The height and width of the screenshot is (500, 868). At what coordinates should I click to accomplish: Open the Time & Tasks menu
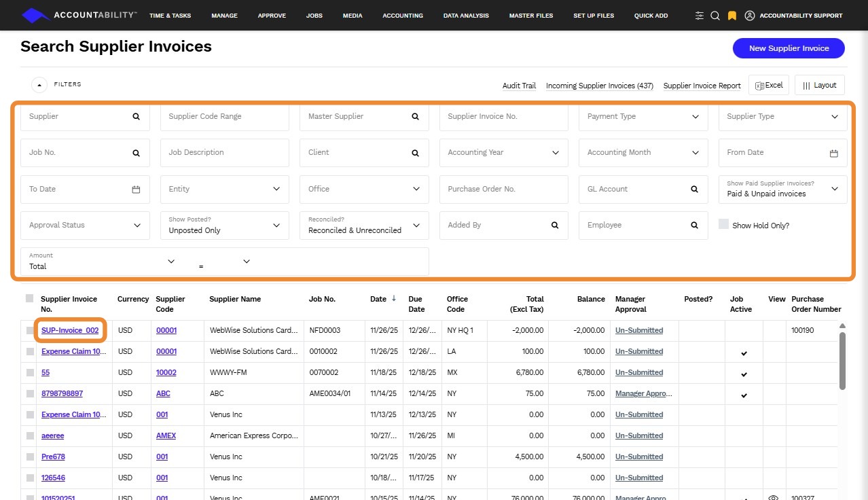(170, 16)
